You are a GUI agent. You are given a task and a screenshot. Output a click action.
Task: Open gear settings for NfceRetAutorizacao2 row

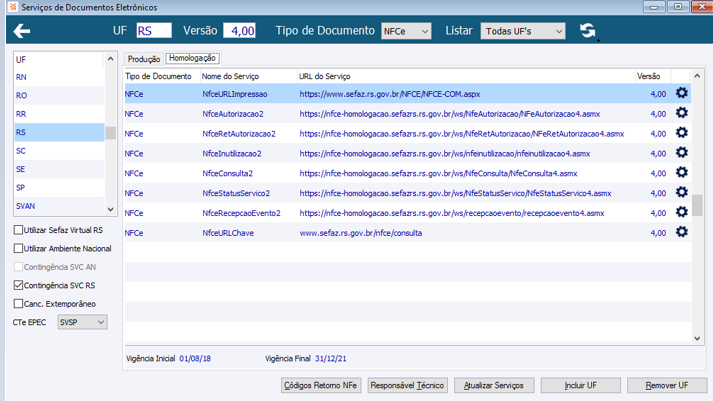(x=681, y=133)
